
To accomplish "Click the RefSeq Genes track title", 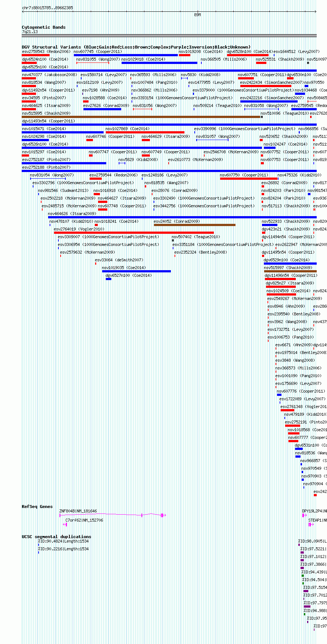I will (x=37, y=507).
